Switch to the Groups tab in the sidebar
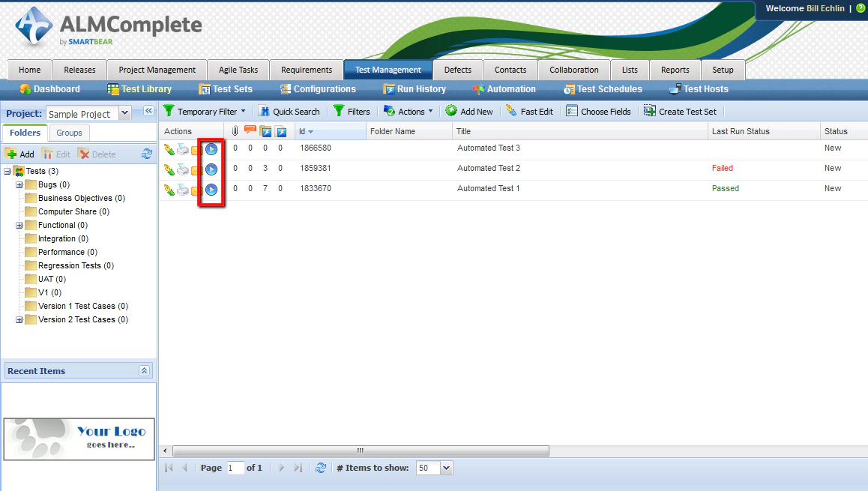868x491 pixels. click(68, 133)
